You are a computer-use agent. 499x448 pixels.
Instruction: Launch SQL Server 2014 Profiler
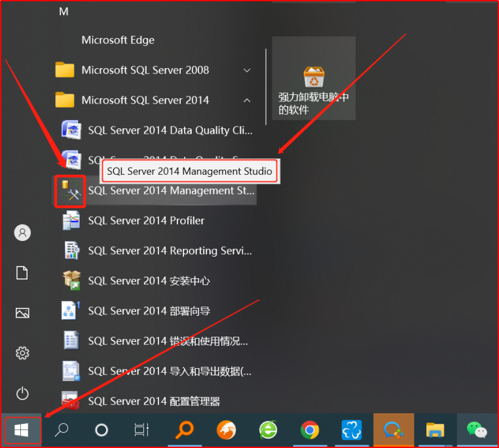[146, 221]
